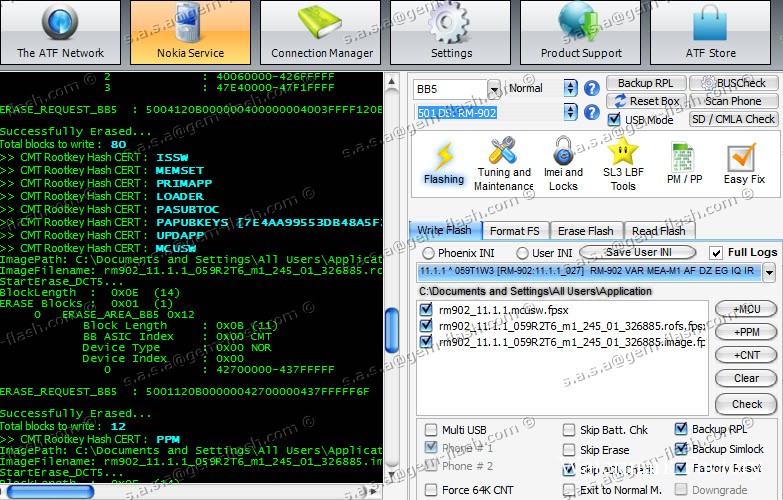Open the PM / PP section

[684, 164]
